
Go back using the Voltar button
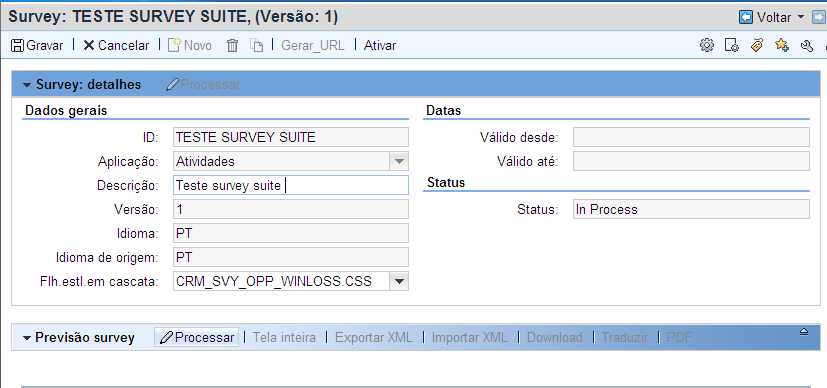(x=766, y=17)
